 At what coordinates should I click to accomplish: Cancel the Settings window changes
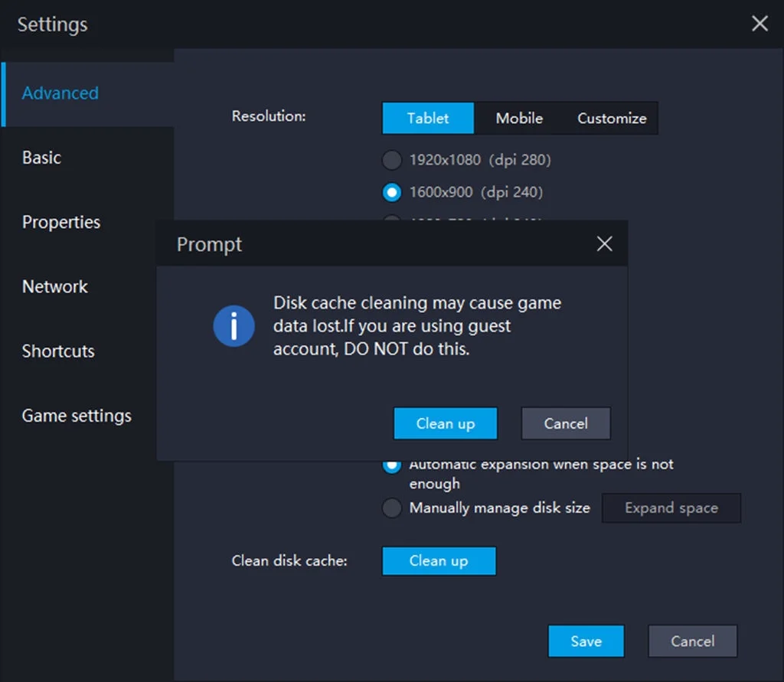[x=692, y=641]
